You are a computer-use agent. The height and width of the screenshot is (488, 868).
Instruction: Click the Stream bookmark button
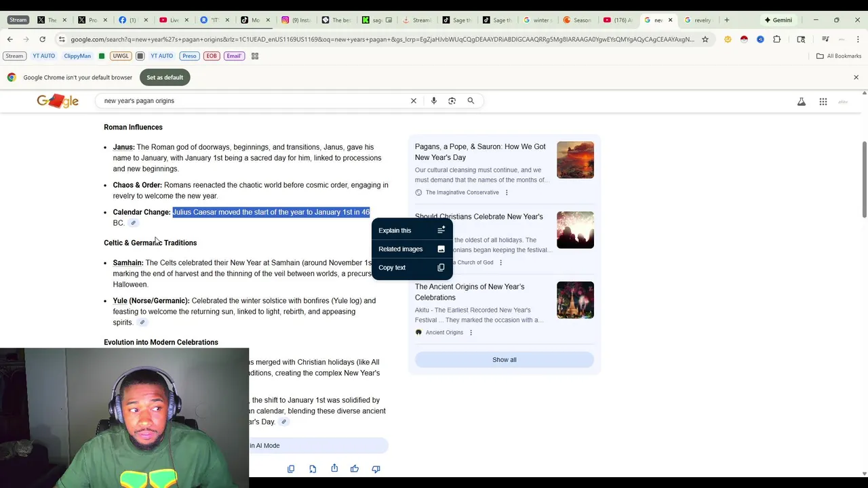[14, 56]
